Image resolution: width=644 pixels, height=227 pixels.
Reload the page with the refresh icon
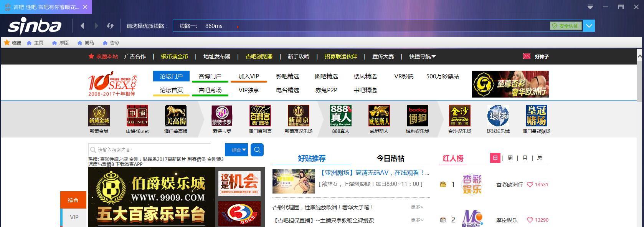point(110,26)
